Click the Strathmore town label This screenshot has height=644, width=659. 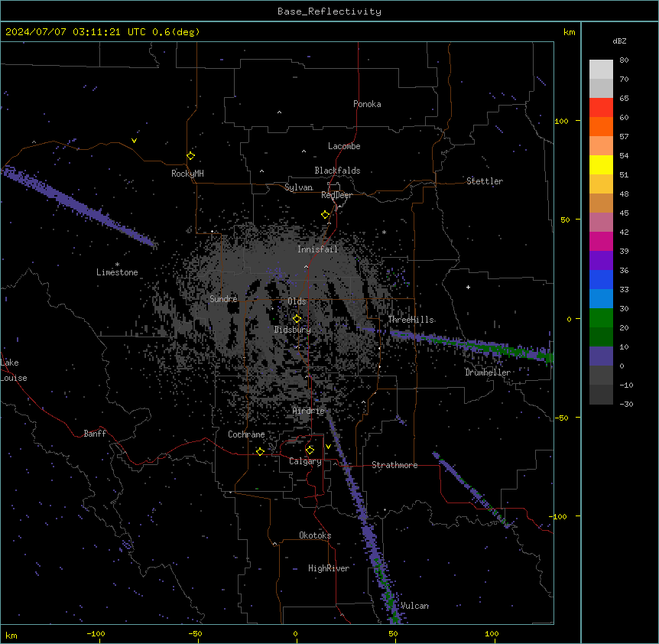(x=394, y=465)
